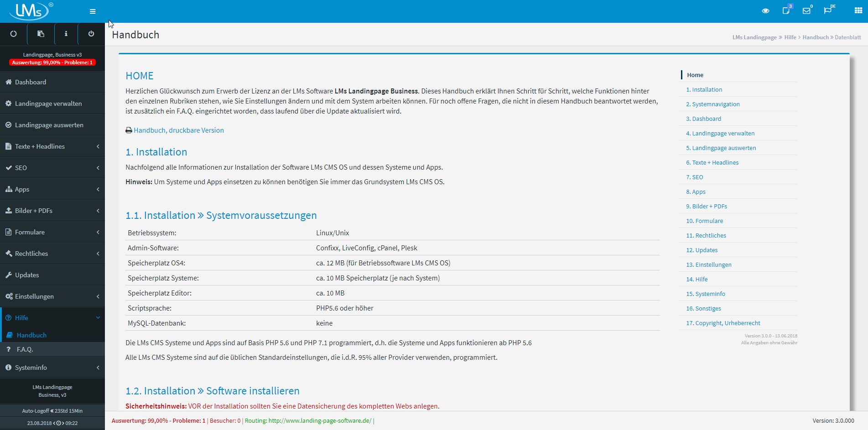Open the website preview eye icon
The image size is (868, 430).
pyautogui.click(x=765, y=10)
